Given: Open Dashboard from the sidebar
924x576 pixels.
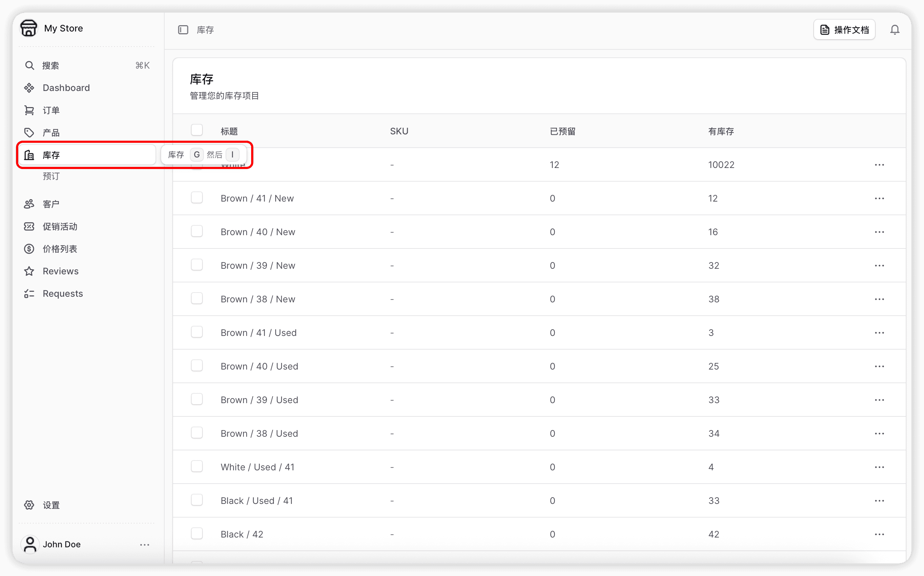Looking at the screenshot, I should coord(66,88).
